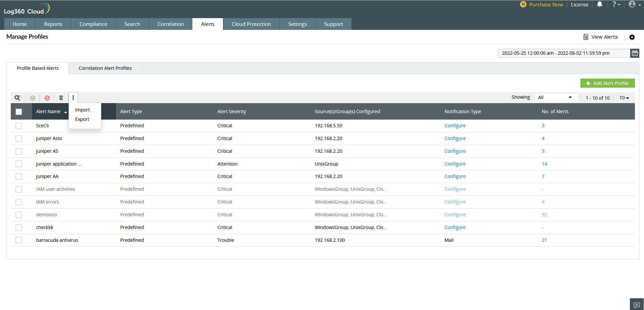The image size is (644, 310).
Task: Expand the user account menu
Action: pos(634,4)
